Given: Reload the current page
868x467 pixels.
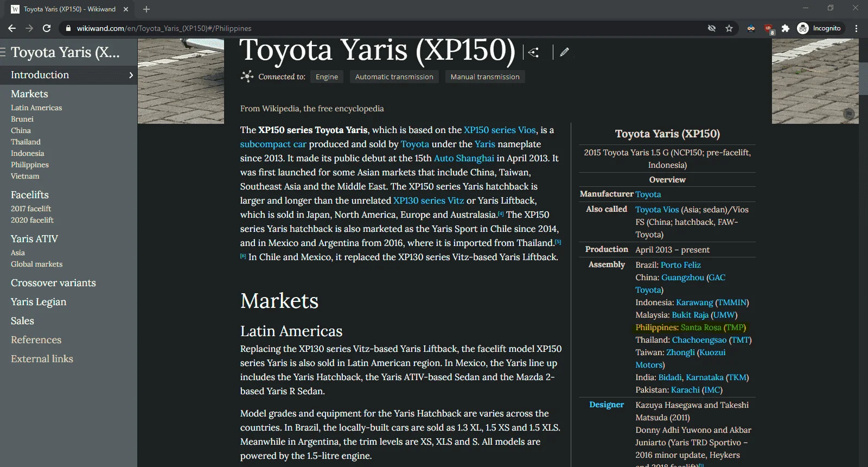Looking at the screenshot, I should (x=47, y=28).
